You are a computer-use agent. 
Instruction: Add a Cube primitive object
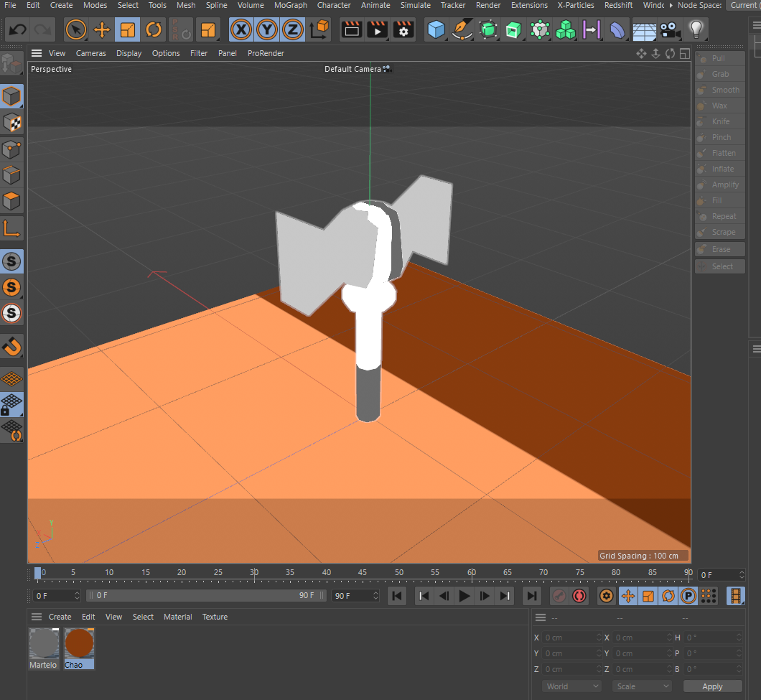point(436,29)
